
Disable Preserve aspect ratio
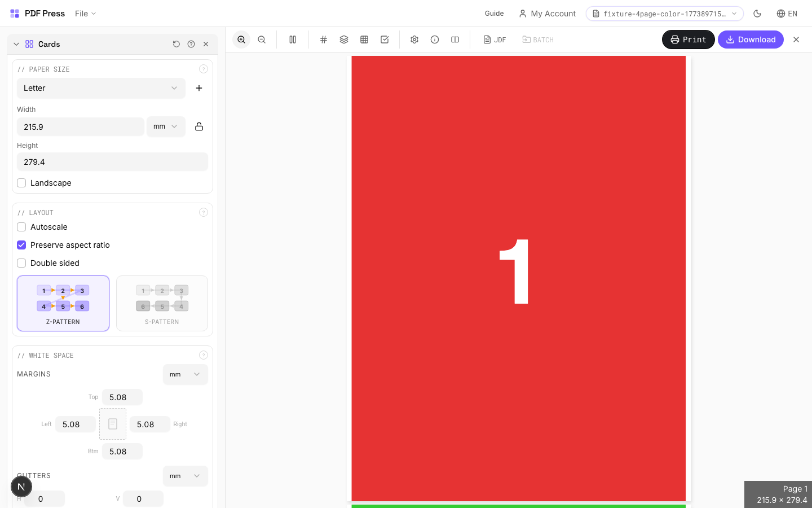(21, 245)
